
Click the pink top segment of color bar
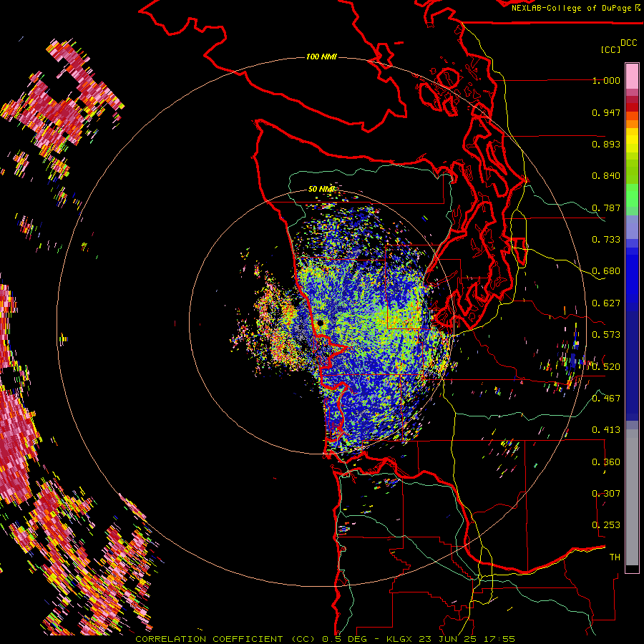click(632, 76)
